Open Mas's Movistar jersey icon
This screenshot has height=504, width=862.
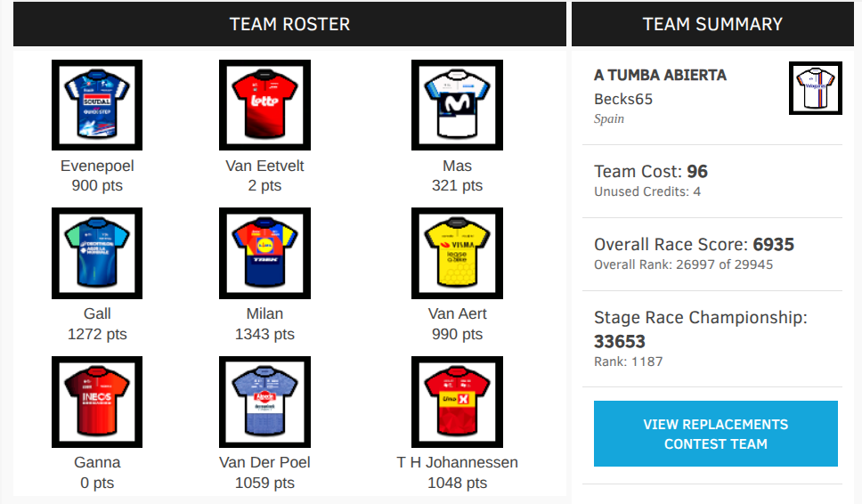pyautogui.click(x=457, y=105)
